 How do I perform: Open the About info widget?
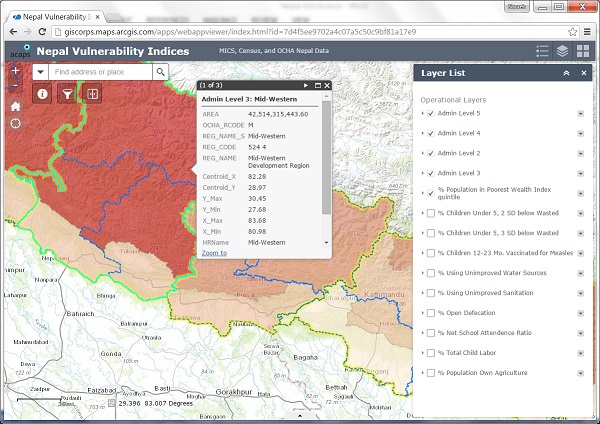(43, 94)
